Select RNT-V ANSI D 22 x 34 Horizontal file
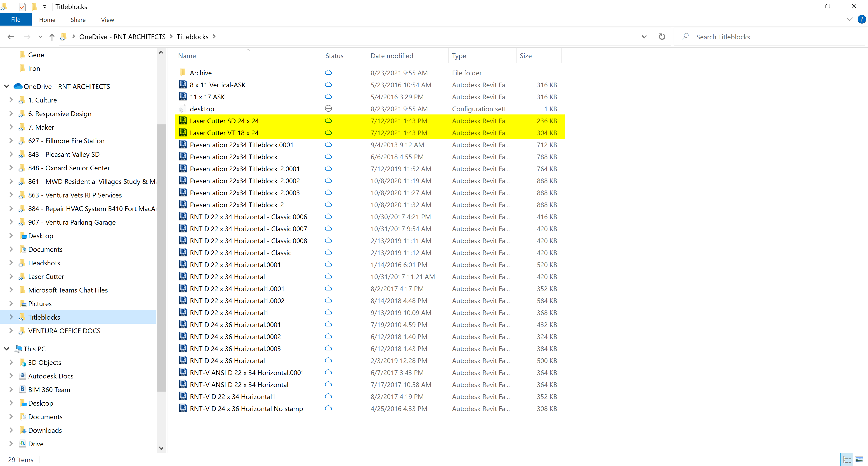 coord(239,385)
